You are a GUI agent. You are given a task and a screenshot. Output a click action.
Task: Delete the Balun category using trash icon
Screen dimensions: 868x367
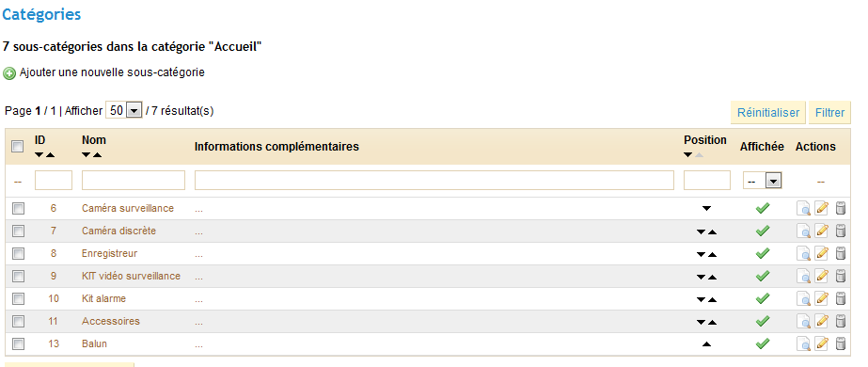coord(841,343)
